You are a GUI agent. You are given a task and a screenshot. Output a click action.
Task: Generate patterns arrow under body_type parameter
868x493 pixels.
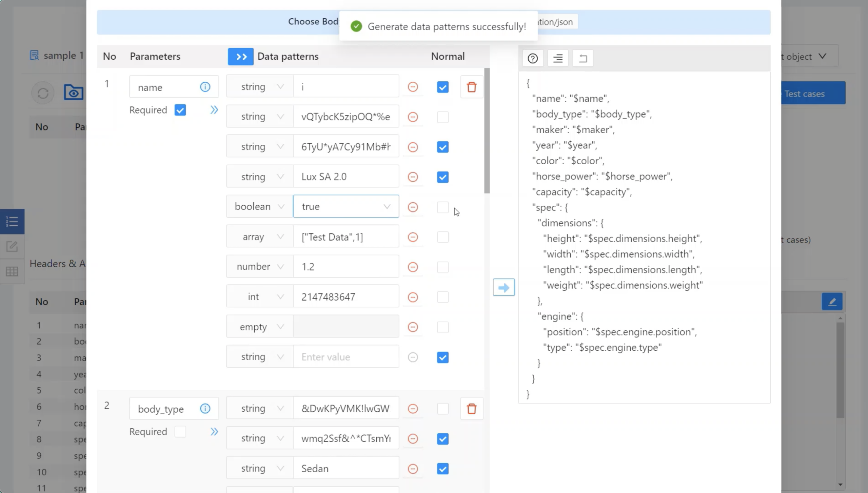point(214,432)
